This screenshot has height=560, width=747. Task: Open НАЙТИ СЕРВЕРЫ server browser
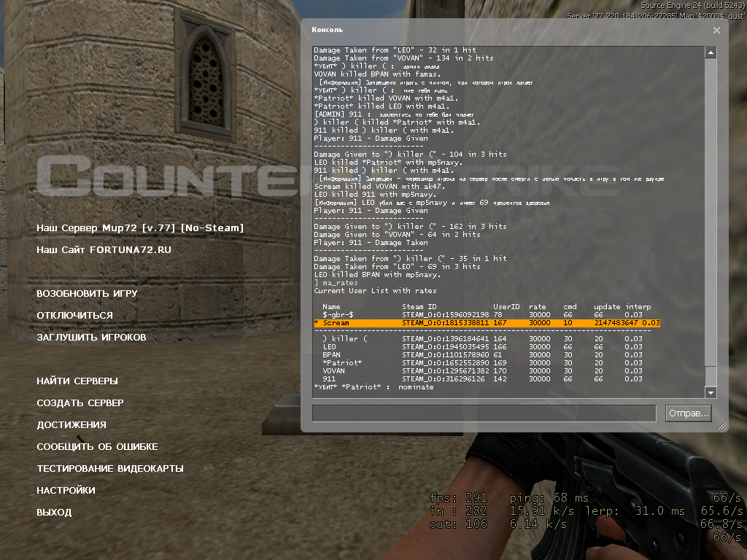77,381
